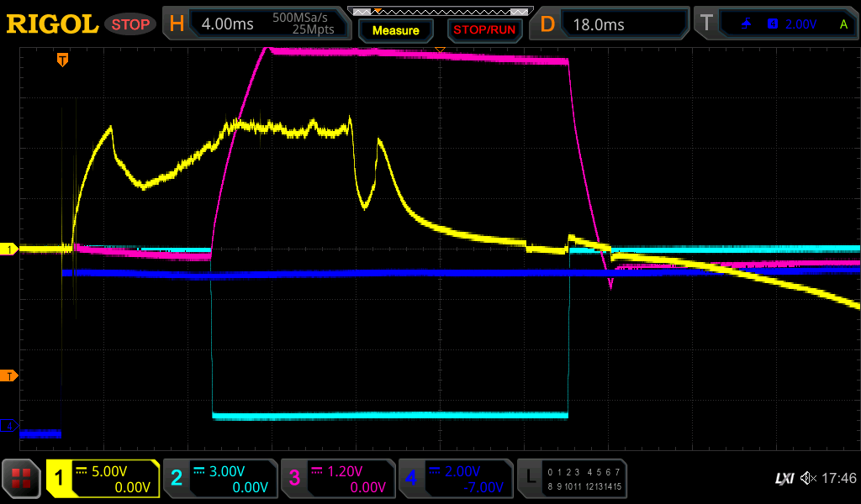
Task: Click the muted speaker sound icon
Action: pos(809,478)
